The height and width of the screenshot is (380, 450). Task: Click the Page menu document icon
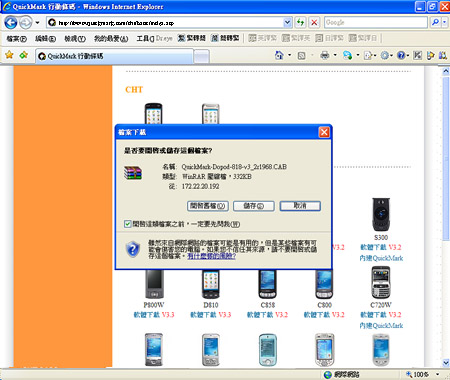pyautogui.click(x=368, y=55)
